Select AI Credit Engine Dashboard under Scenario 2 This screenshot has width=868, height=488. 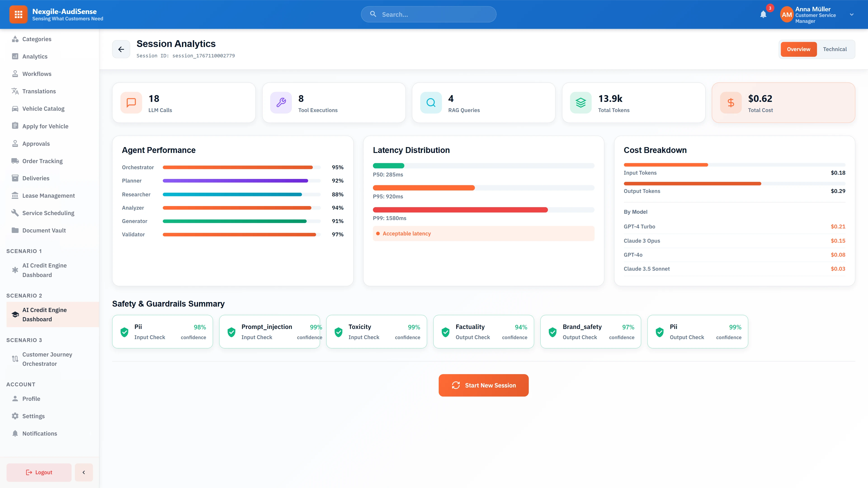[x=44, y=314]
